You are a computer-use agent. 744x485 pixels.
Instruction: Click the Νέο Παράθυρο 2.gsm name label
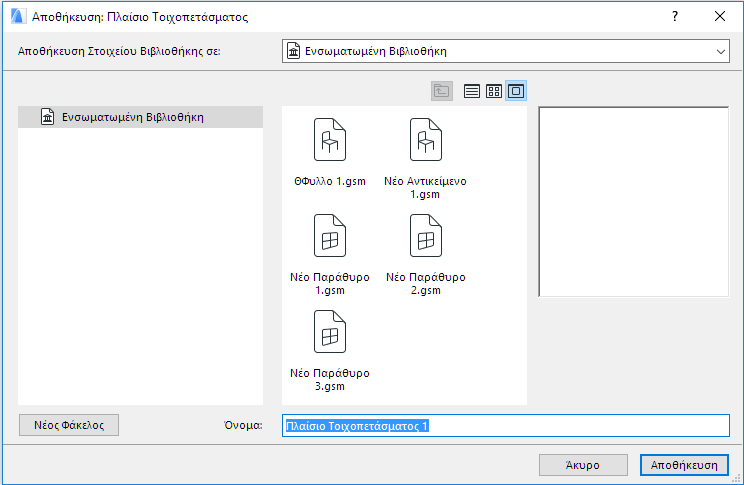426,283
